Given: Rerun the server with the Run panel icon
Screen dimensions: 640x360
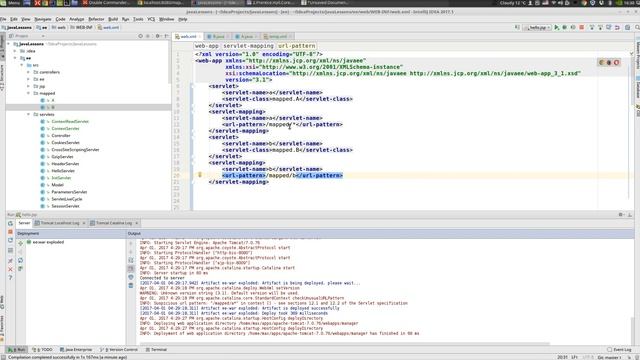Looking at the screenshot, I should click(10, 223).
